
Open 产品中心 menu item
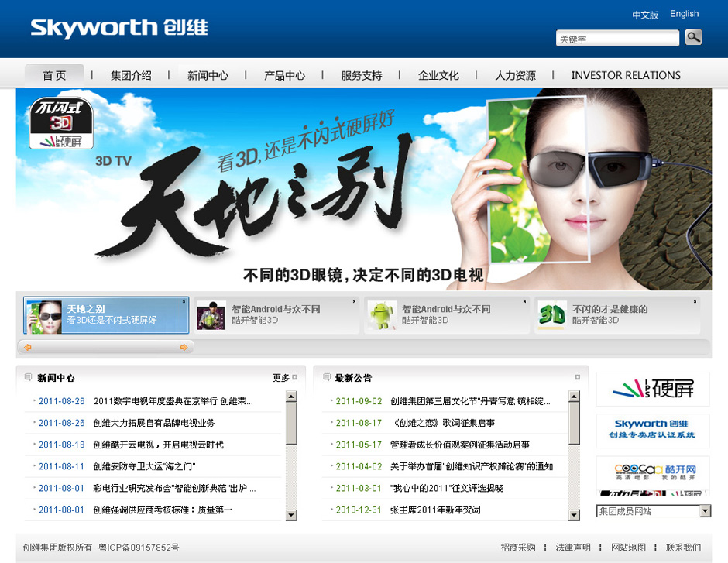pos(284,75)
